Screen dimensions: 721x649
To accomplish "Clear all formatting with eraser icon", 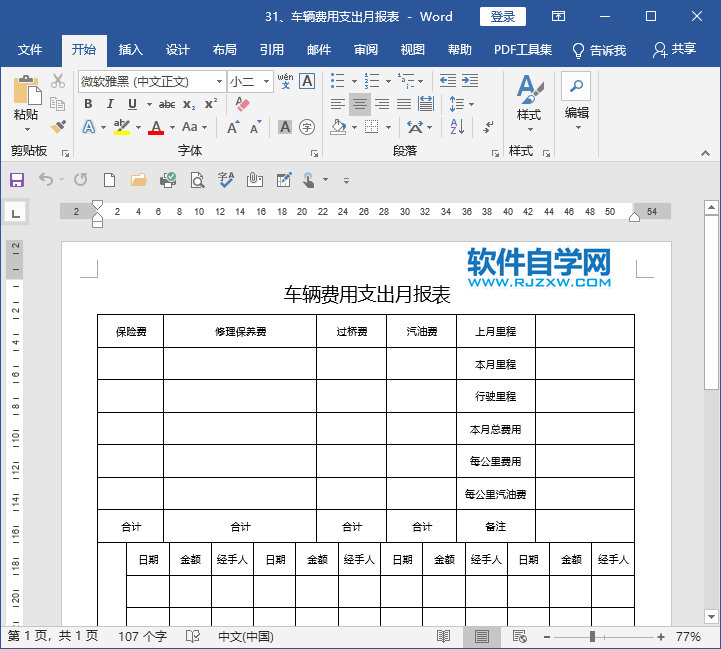I will 242,104.
